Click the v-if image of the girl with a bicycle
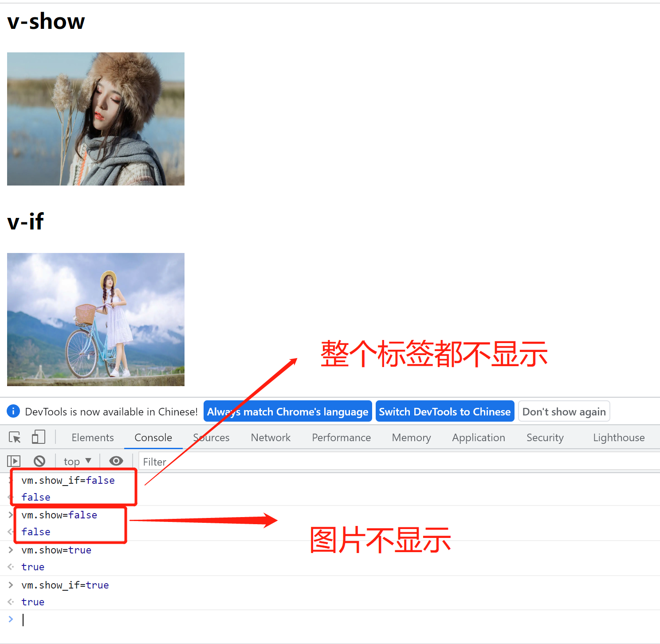660x644 pixels. [96, 320]
